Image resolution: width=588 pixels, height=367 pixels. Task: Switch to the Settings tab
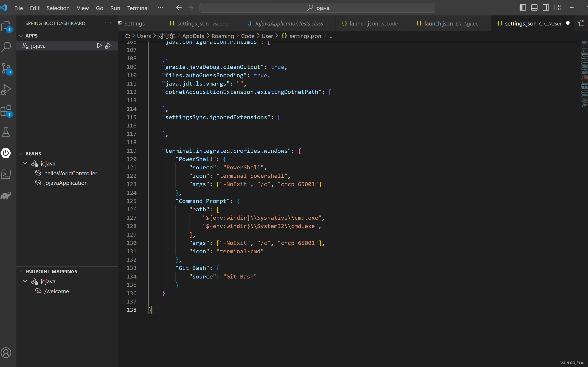(140, 24)
